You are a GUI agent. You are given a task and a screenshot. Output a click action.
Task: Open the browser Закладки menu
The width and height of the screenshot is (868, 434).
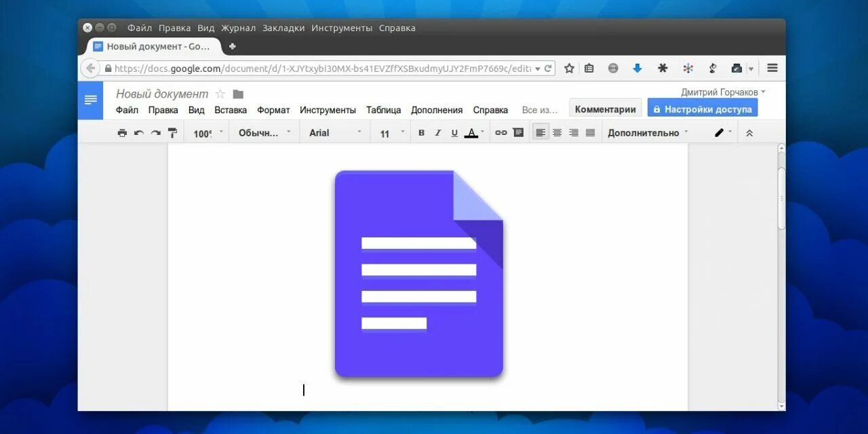point(283,28)
